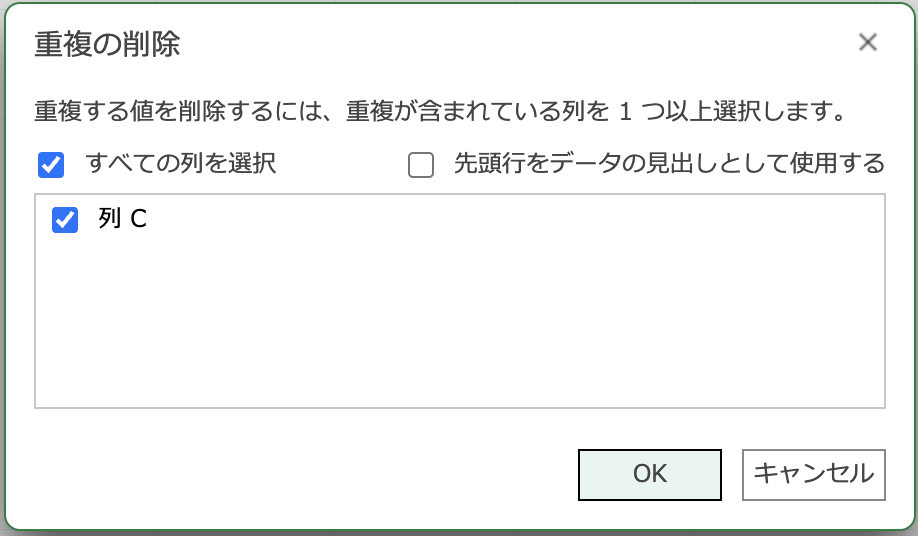Enable 先頭行をデータの見出しとして使用する checkbox
Image resolution: width=918 pixels, height=536 pixels.
point(421,164)
